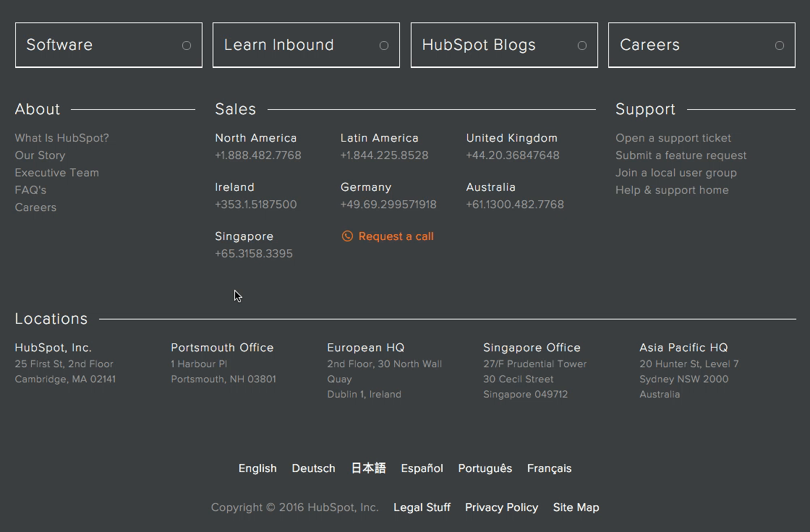
Task: Click the circle icon in HubSpot Blogs box
Action: click(x=582, y=46)
